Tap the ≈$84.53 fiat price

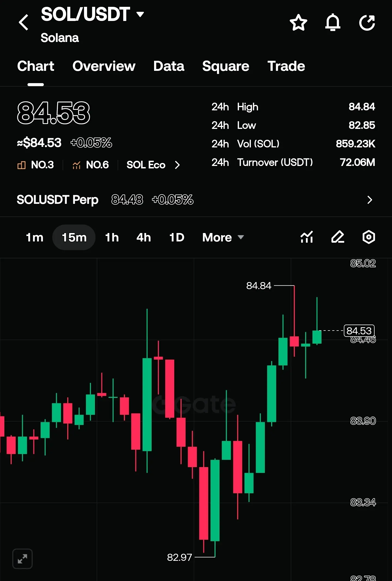click(39, 143)
